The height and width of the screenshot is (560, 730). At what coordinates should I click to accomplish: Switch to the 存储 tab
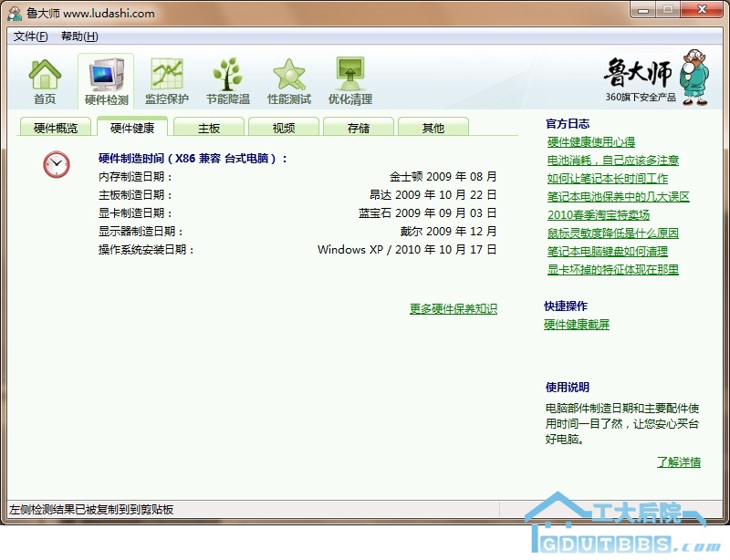click(x=359, y=128)
